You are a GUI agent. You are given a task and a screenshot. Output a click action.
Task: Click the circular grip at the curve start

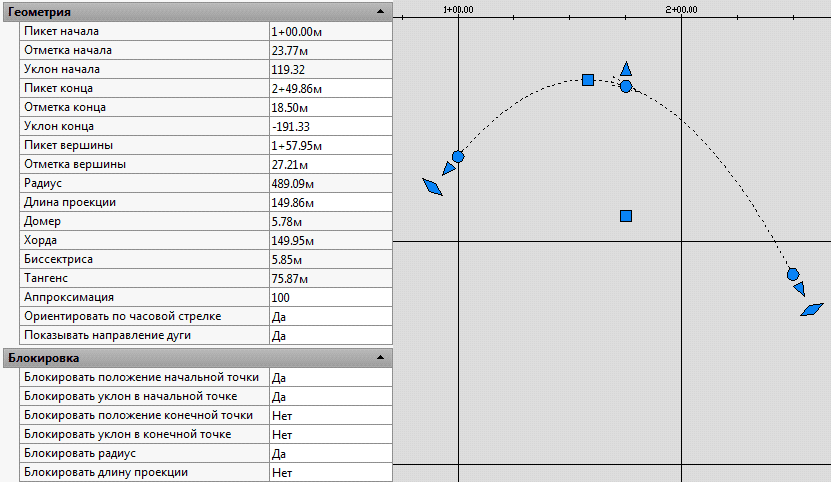[x=458, y=156]
